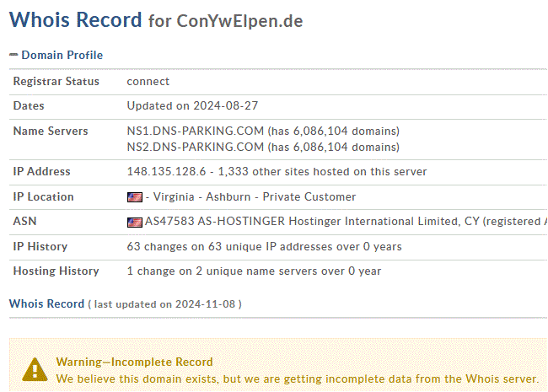This screenshot has width=548, height=392.
Task: Click the Registrar Status label
Action: (x=56, y=82)
